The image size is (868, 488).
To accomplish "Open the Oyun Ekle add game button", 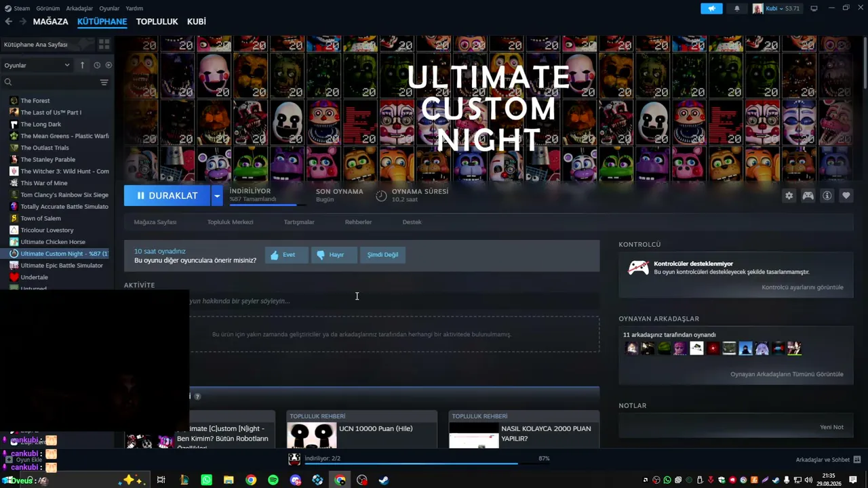I will (x=24, y=460).
